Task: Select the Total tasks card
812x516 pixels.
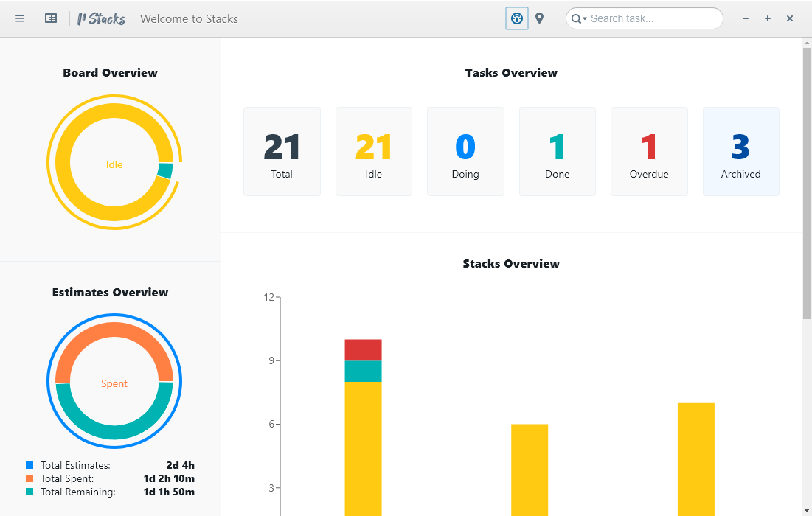Action: click(282, 152)
